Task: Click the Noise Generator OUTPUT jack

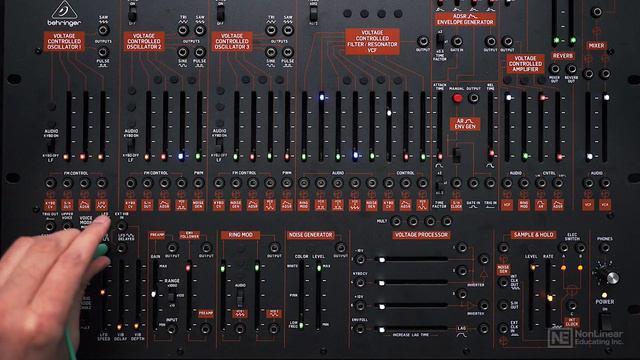Action: [340, 247]
